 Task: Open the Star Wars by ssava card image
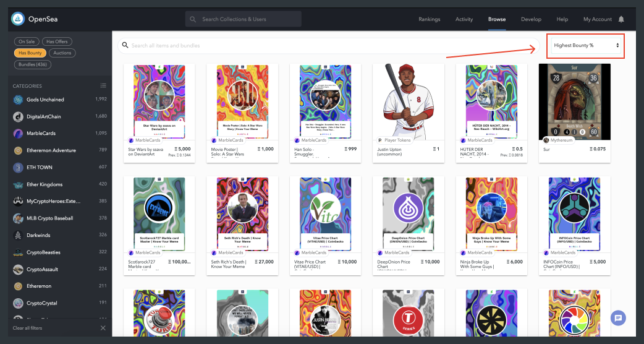click(159, 101)
